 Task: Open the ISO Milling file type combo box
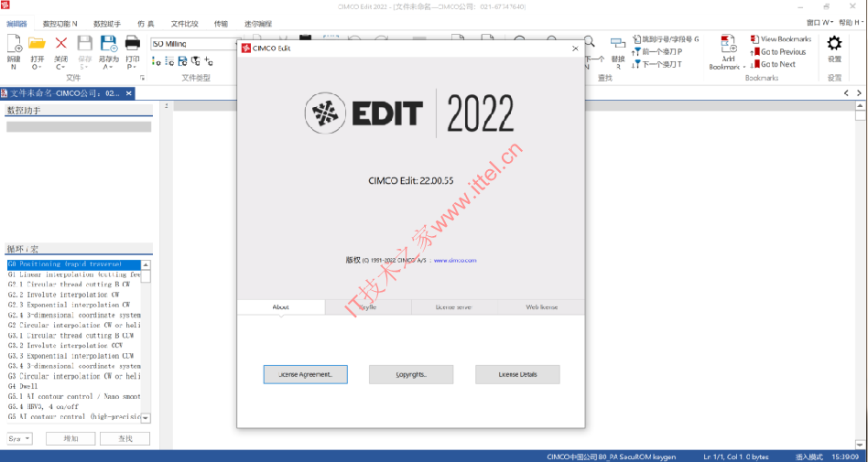click(x=194, y=44)
